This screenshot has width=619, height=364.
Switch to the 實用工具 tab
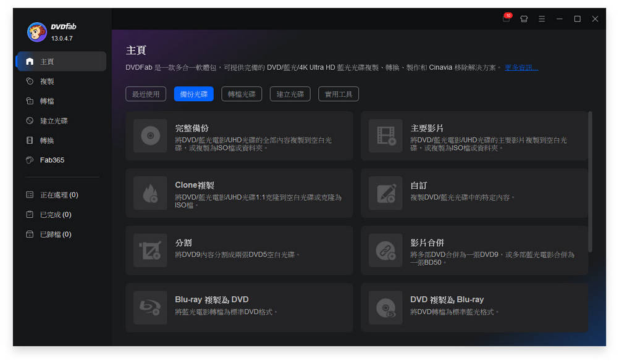tap(338, 94)
